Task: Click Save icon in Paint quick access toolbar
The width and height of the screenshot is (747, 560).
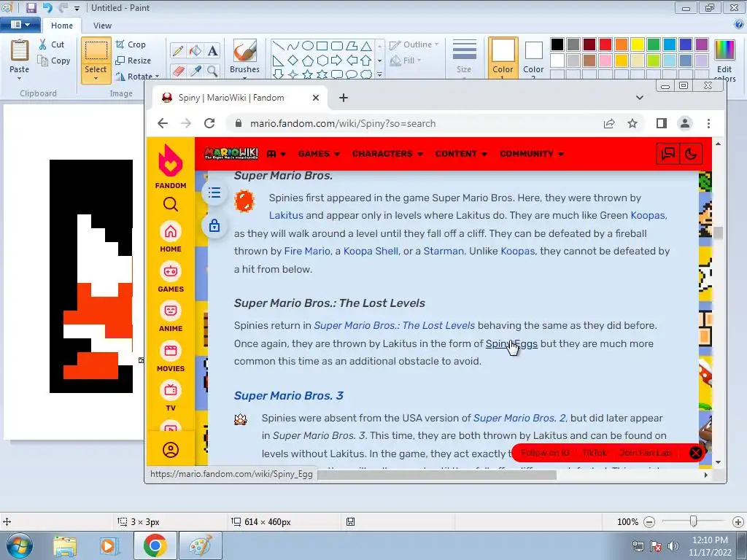Action: click(x=31, y=7)
